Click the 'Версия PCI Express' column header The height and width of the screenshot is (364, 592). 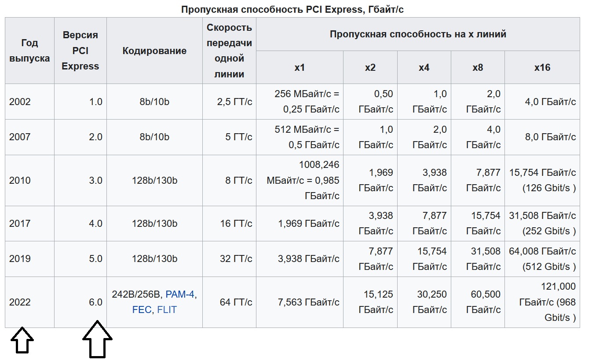(x=80, y=51)
